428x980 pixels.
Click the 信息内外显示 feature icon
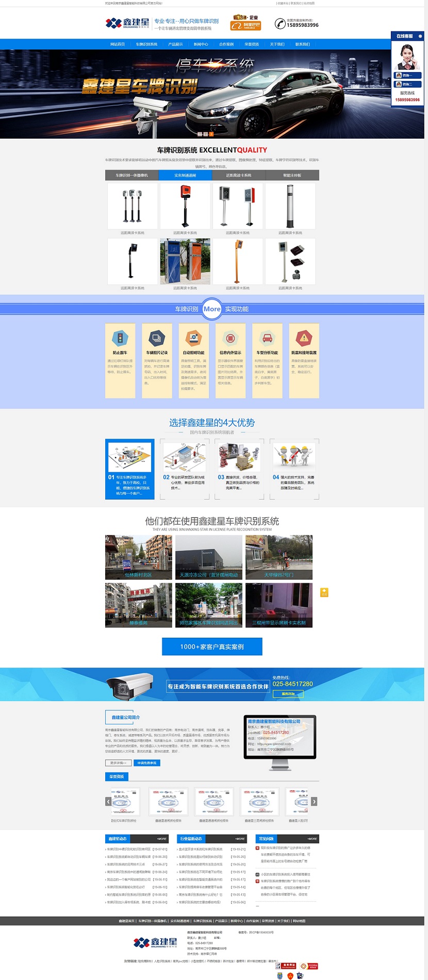(230, 338)
